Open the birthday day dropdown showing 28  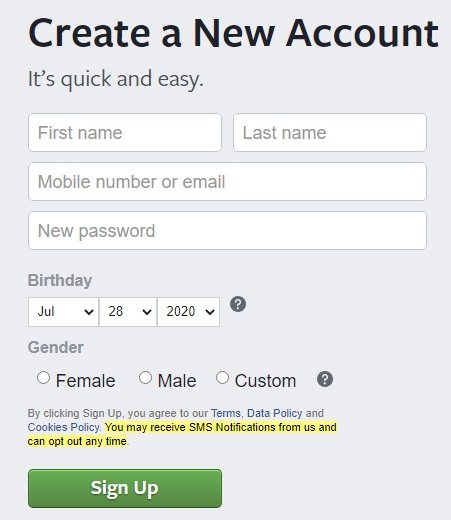128,312
